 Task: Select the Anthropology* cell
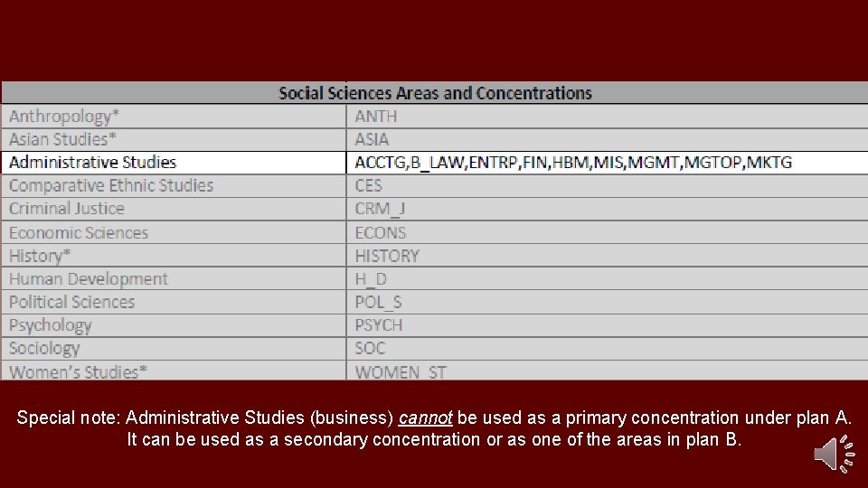pyautogui.click(x=64, y=117)
